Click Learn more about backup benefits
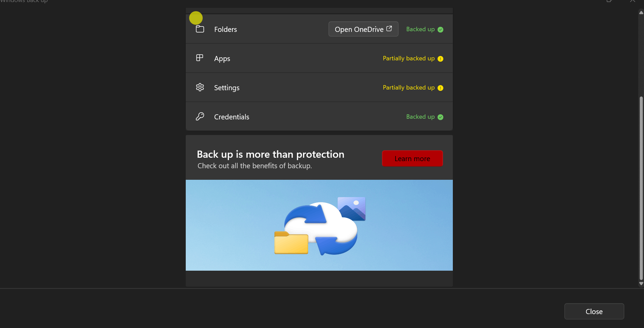The width and height of the screenshot is (644, 328). tap(412, 158)
